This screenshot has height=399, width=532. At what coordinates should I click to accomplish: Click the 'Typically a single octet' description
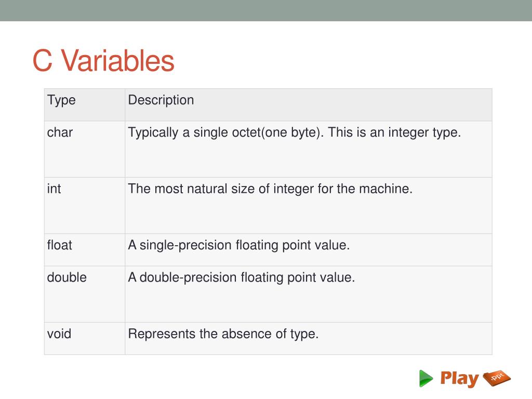click(295, 132)
